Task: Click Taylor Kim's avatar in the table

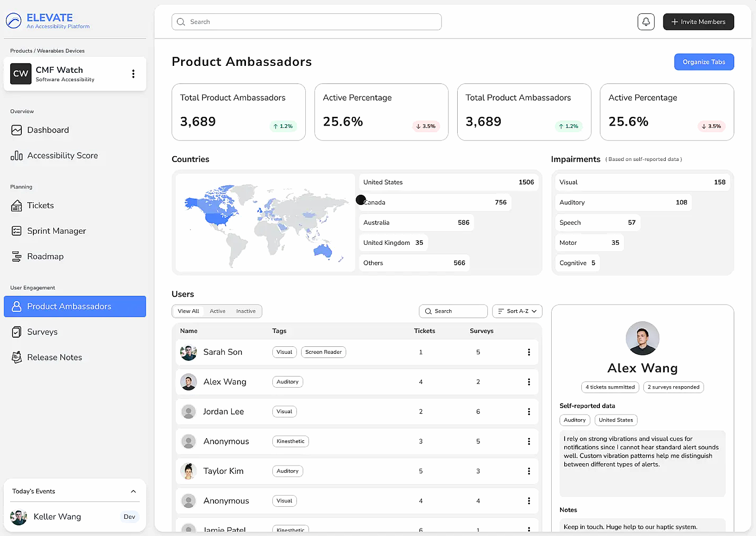Action: (189, 471)
